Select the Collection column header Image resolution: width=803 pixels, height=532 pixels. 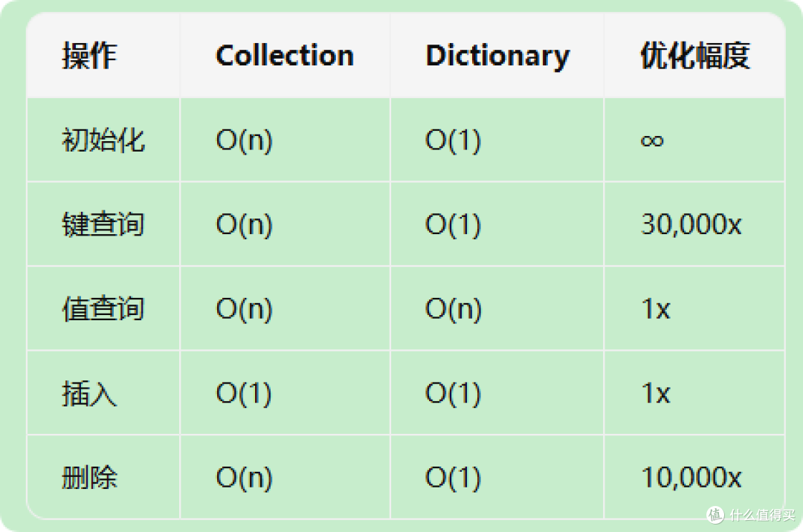click(285, 55)
